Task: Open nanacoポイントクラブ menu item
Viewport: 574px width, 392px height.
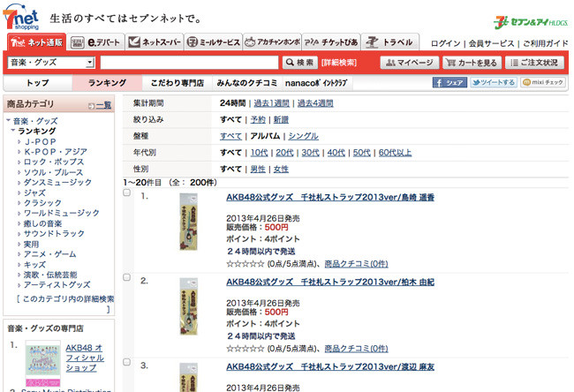Action: pyautogui.click(x=316, y=83)
